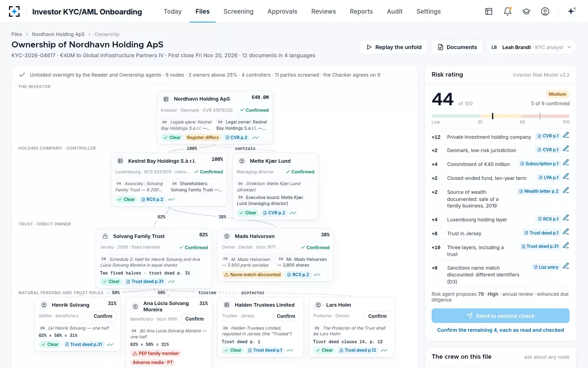Edit the Luxembourg holding layer factor
The height and width of the screenshot is (368, 588).
(566, 218)
